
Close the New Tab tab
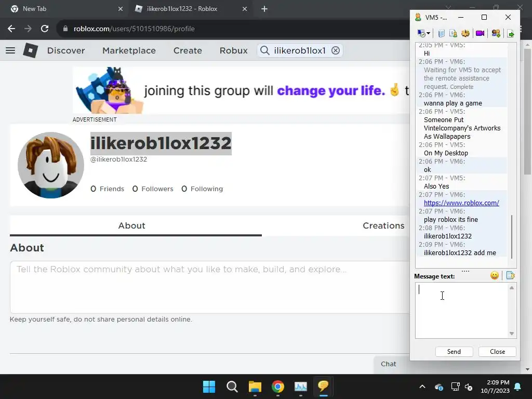(121, 9)
